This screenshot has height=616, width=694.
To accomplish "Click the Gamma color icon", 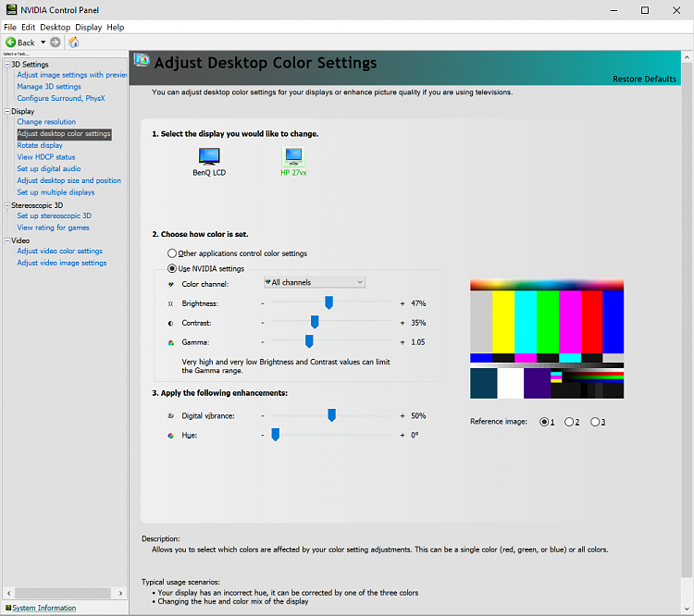I will [171, 342].
